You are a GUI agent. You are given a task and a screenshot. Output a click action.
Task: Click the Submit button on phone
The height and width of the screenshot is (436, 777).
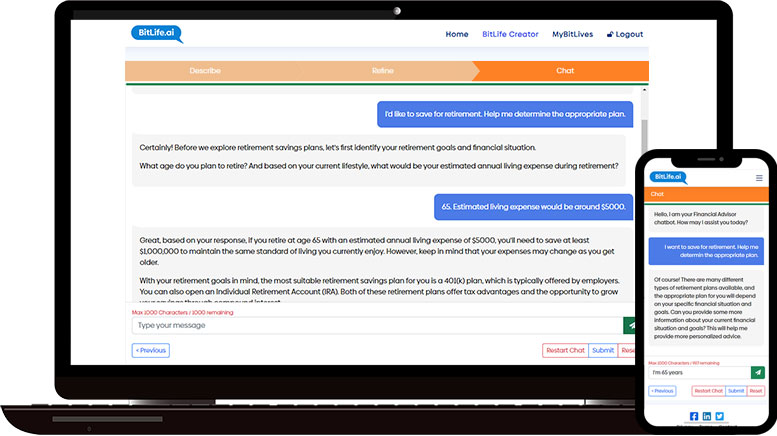[x=736, y=391]
